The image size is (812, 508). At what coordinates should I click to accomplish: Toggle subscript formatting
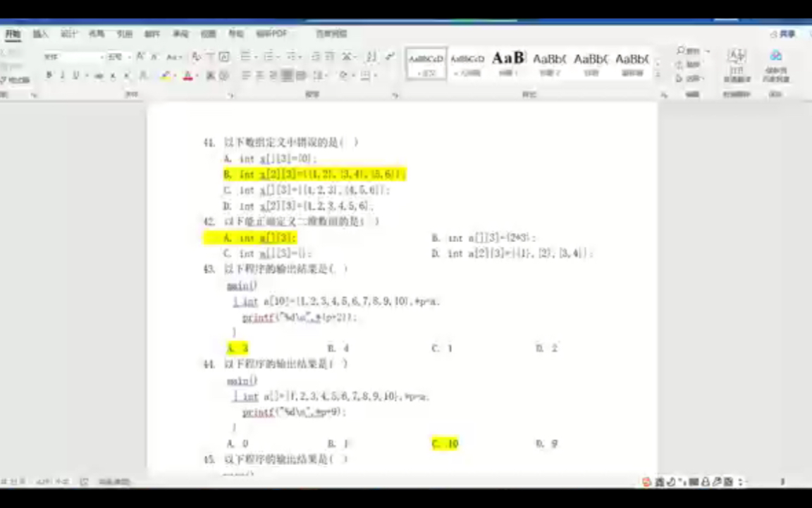point(113,75)
